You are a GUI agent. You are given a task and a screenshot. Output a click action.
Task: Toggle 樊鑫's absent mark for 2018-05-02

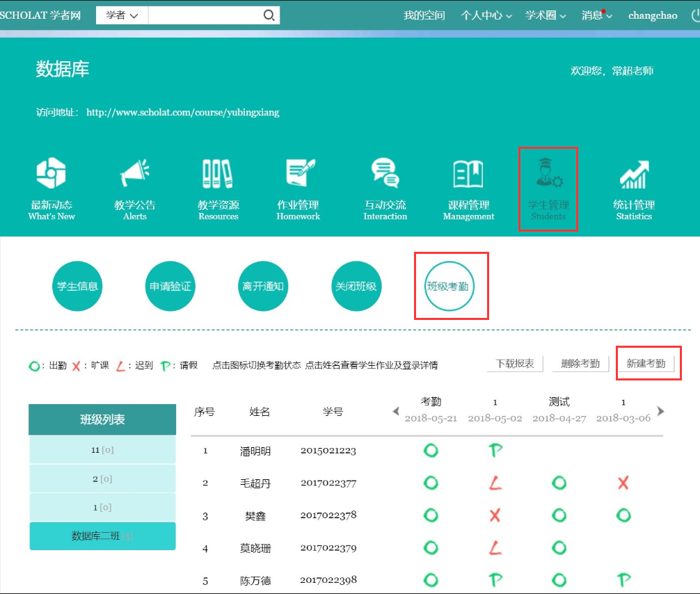(x=495, y=515)
